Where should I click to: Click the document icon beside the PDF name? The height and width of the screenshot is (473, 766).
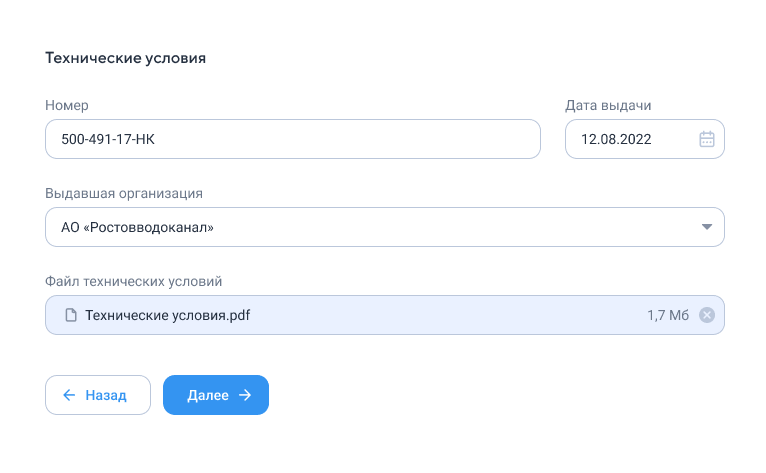(71, 315)
